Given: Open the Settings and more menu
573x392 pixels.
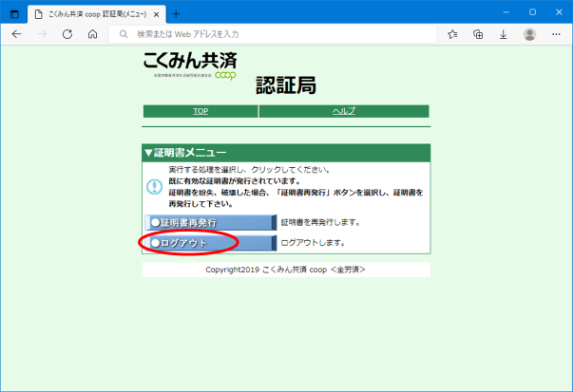Looking at the screenshot, I should (x=556, y=34).
